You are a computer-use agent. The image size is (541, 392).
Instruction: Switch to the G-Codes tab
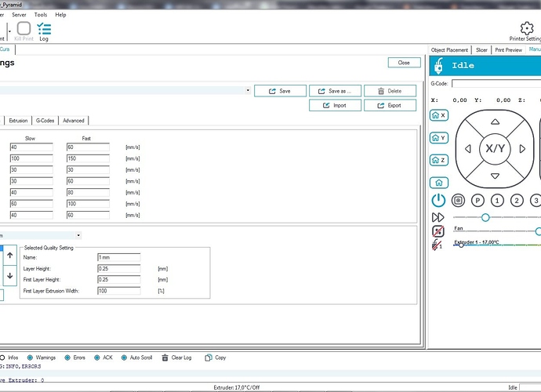click(x=45, y=121)
